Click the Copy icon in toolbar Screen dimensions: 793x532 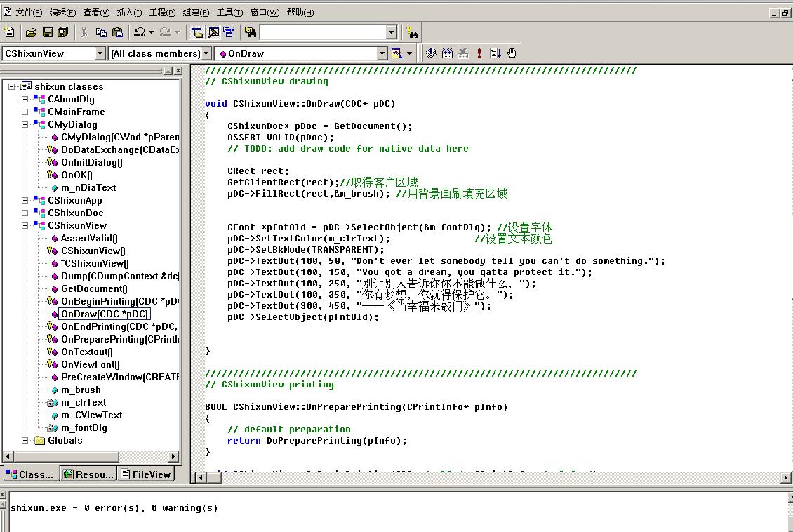click(101, 32)
